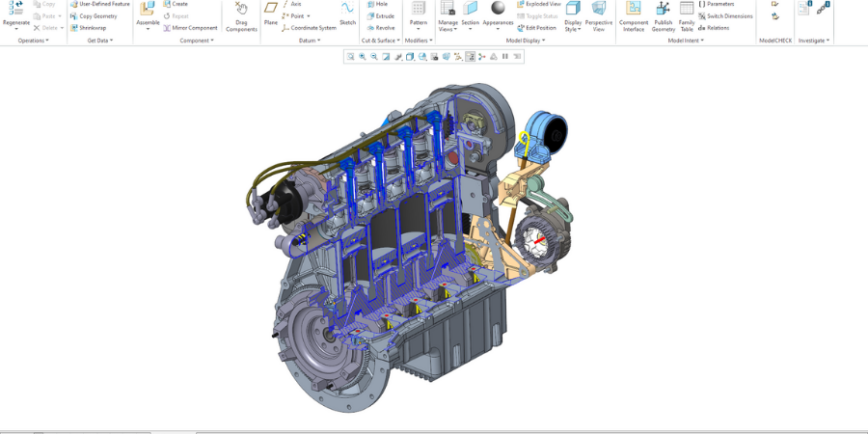The height and width of the screenshot is (434, 868).
Task: Open the Component Interface tool
Action: click(634, 10)
